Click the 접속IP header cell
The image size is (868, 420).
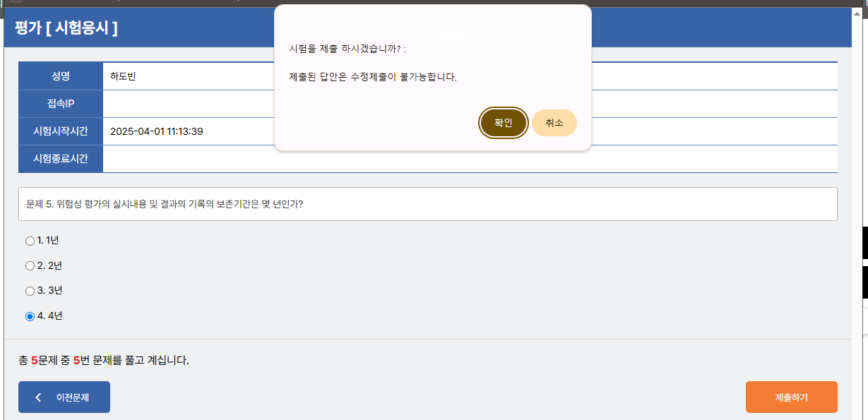61,104
